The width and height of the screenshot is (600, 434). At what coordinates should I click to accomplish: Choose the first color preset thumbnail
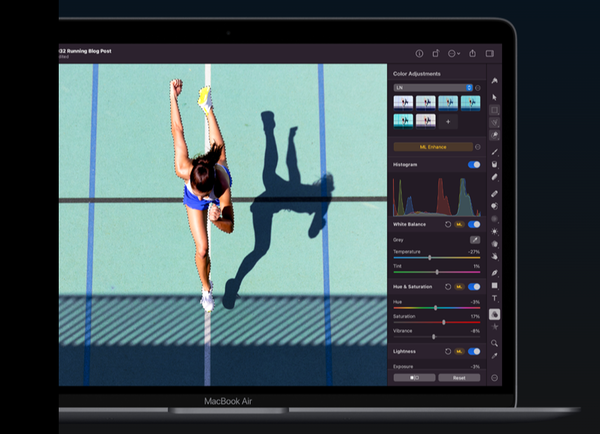pos(403,102)
